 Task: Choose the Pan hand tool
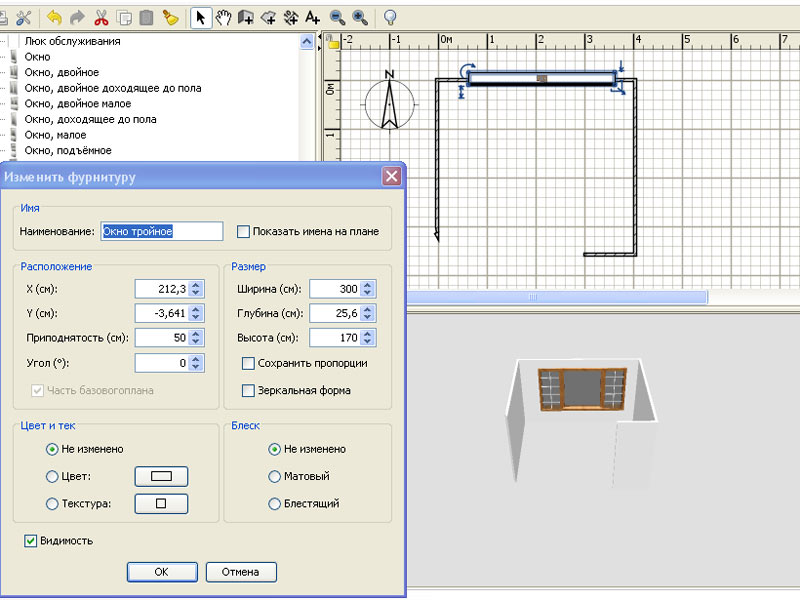coord(223,18)
